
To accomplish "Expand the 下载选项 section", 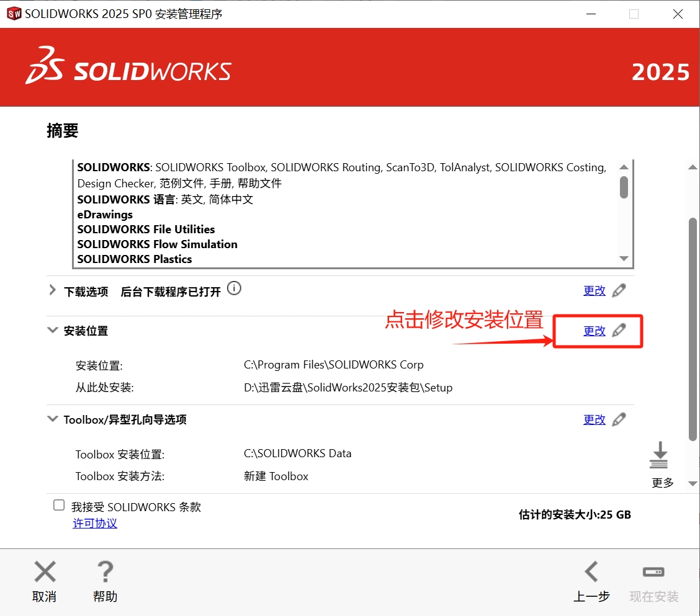I will [x=52, y=290].
